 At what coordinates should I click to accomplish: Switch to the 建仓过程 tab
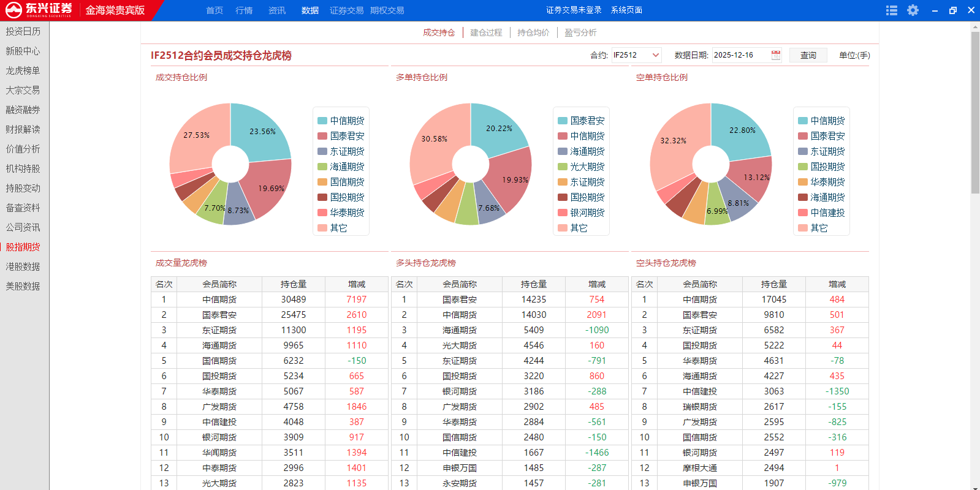486,32
